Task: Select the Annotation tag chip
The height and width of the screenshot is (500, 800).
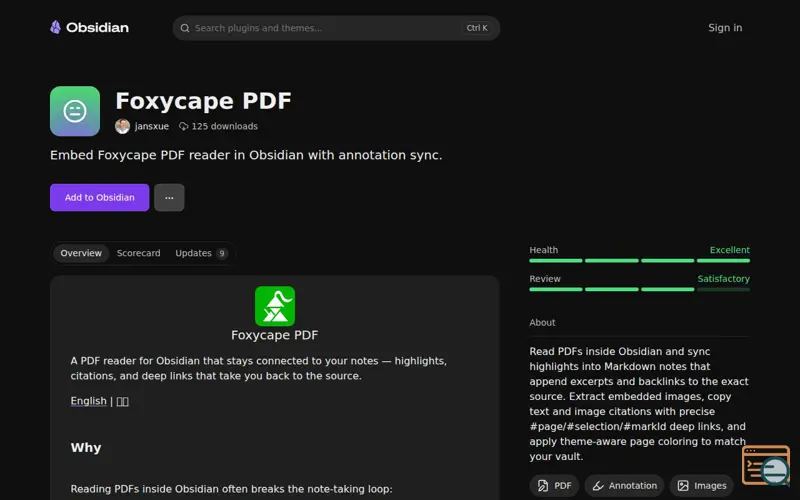Action: pyautogui.click(x=624, y=486)
